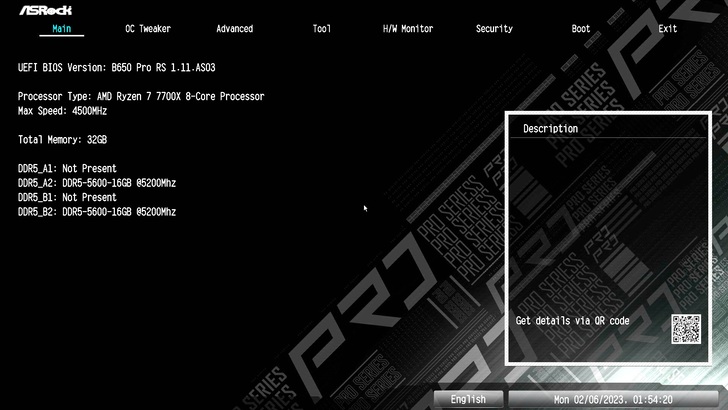The width and height of the screenshot is (728, 410).
Task: Open the Main tab
Action: [x=62, y=29]
